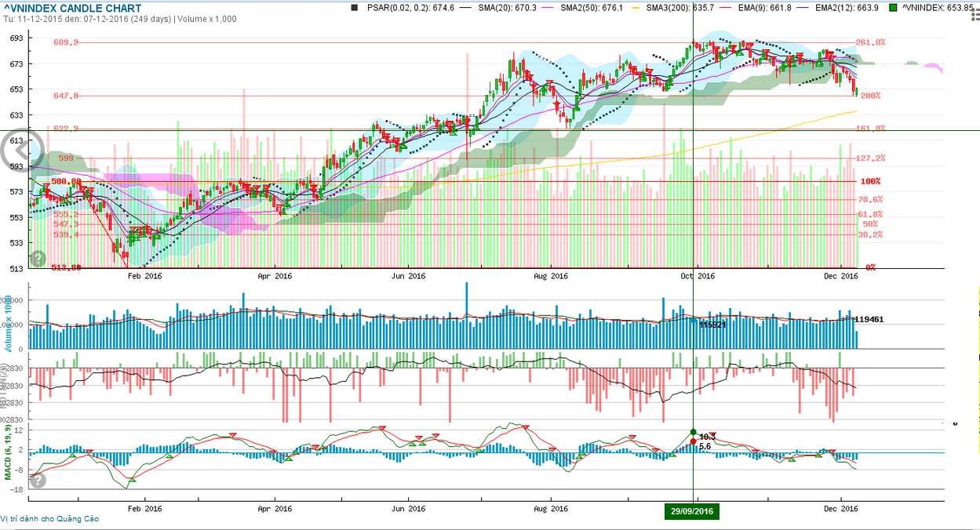980x530 pixels.
Task: Click the black PSAR legend square
Action: 354,8
